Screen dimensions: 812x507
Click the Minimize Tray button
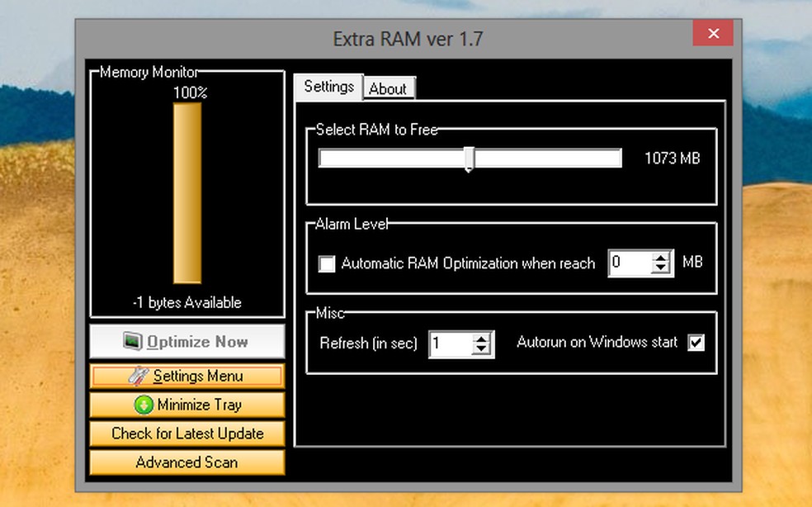[x=186, y=405]
